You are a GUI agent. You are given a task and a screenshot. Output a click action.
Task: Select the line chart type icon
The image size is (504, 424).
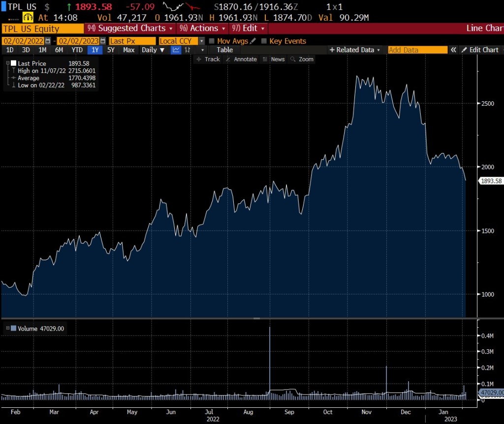pyautogui.click(x=176, y=50)
